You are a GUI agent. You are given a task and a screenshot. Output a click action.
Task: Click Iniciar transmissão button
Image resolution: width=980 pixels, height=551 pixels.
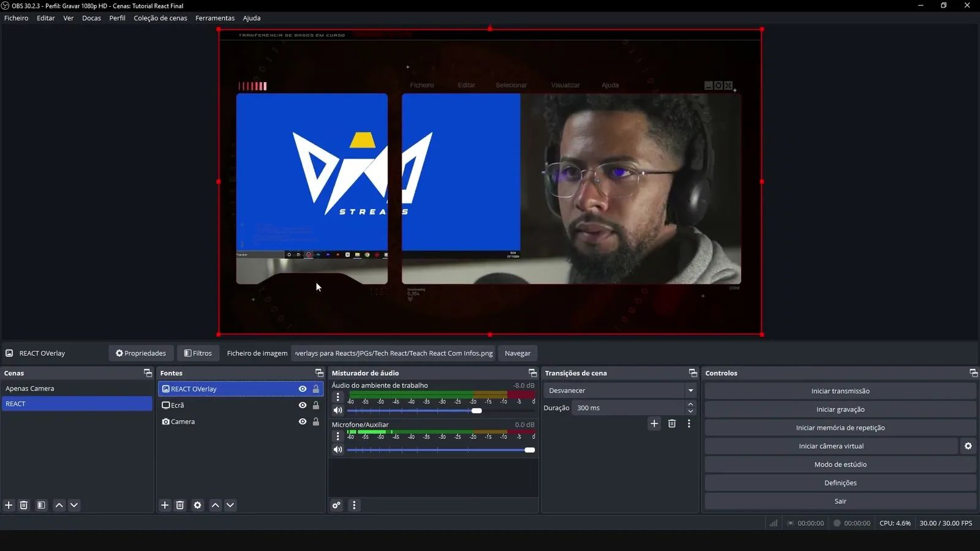pos(840,391)
